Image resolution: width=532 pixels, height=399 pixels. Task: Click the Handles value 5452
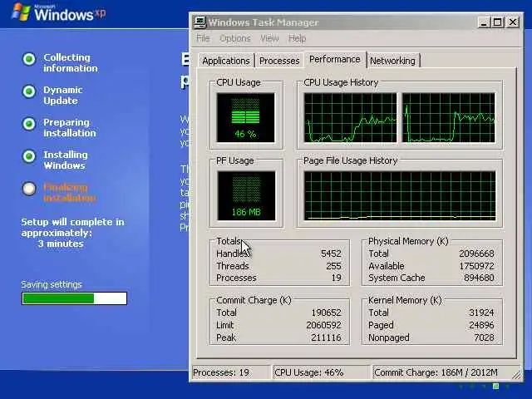[331, 254]
